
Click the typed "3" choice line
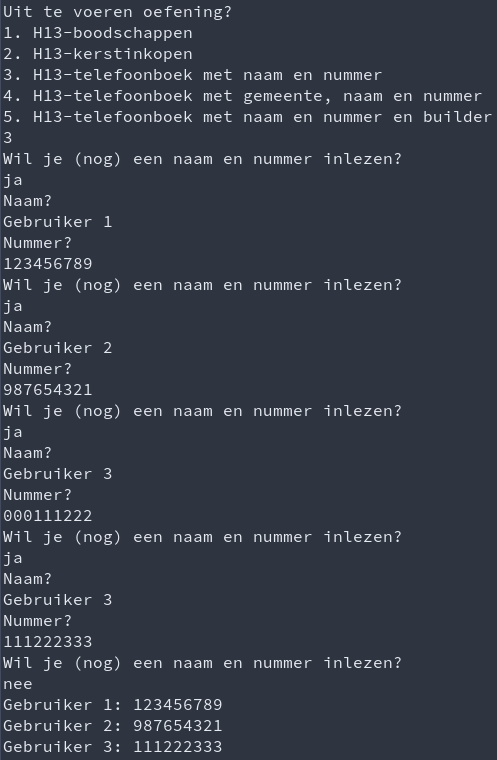click(8, 138)
